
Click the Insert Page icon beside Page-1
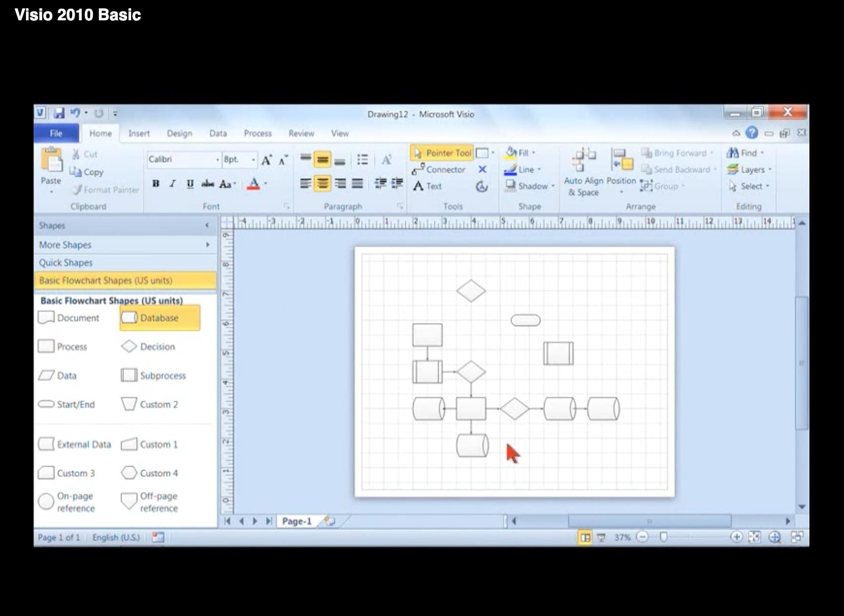coord(329,521)
